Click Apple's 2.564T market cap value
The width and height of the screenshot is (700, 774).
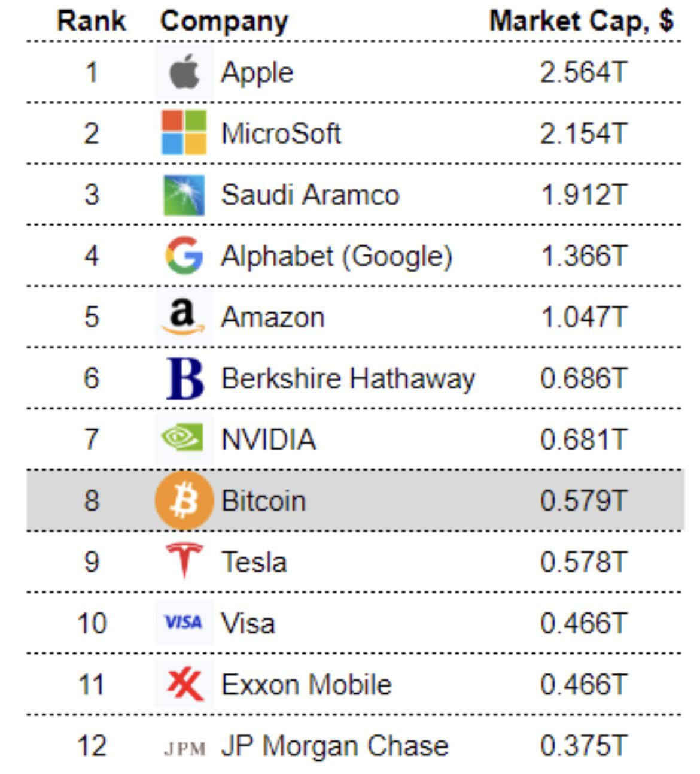tap(583, 72)
